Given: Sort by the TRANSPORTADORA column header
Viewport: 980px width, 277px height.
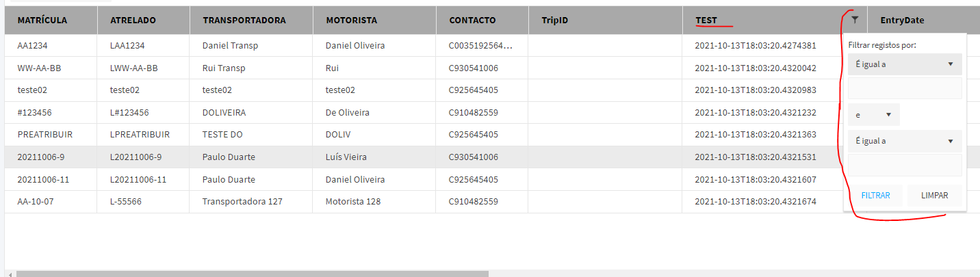Looking at the screenshot, I should [x=244, y=21].
